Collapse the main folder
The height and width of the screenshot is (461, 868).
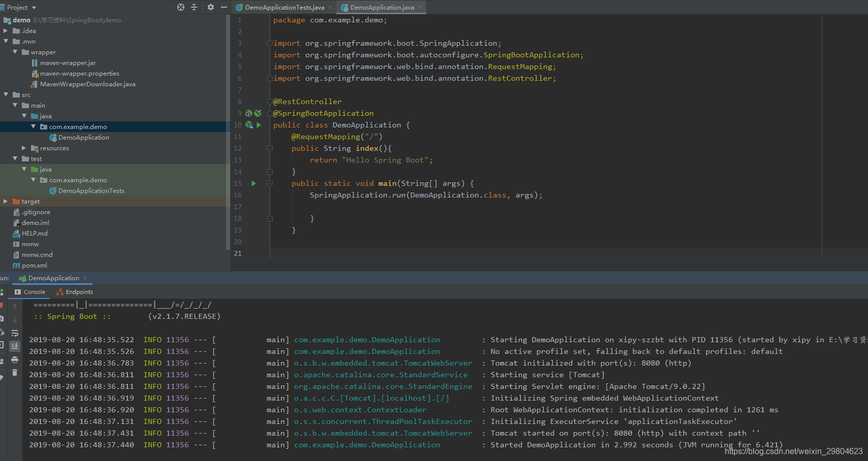pos(15,106)
